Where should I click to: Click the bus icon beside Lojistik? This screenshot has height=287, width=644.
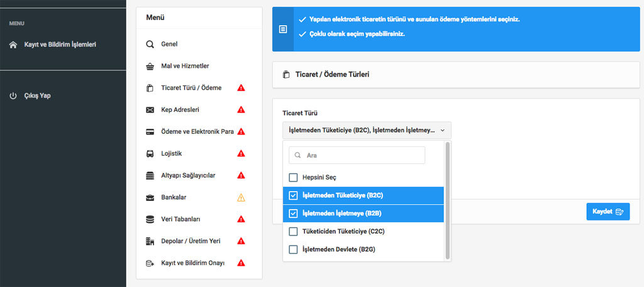(150, 153)
